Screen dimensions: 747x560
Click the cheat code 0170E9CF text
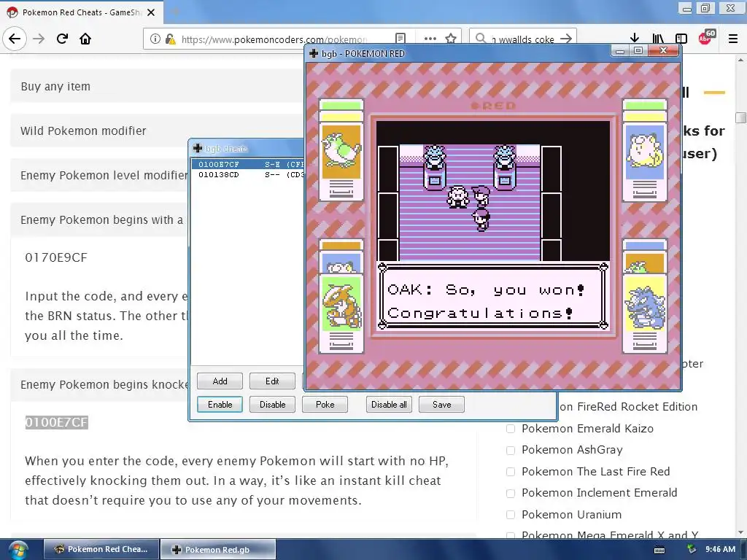pyautogui.click(x=56, y=257)
